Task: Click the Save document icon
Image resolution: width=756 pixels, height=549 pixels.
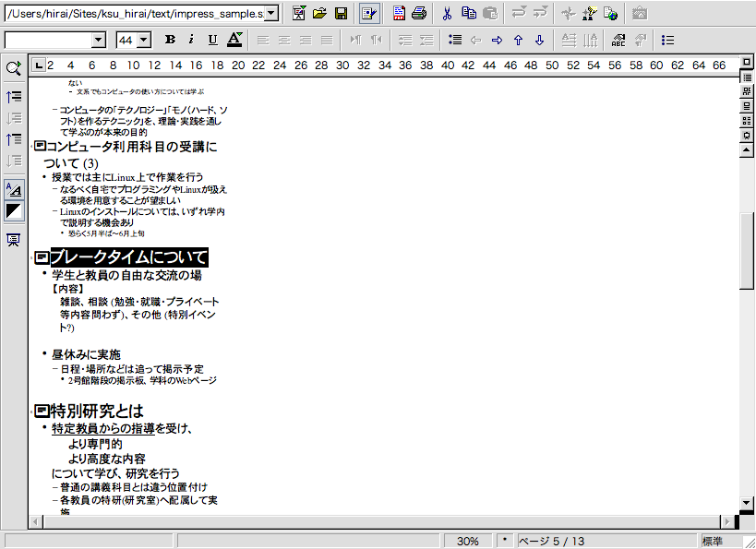Action: click(x=341, y=13)
